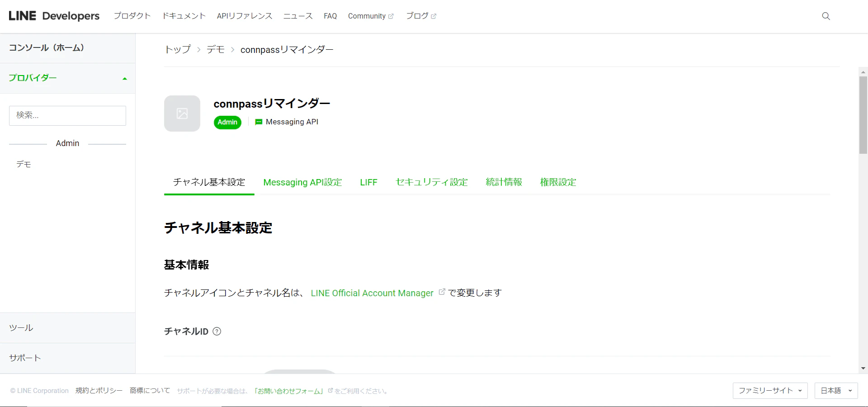
Task: Switch to the Messaging API設定 tab
Action: [x=303, y=182]
